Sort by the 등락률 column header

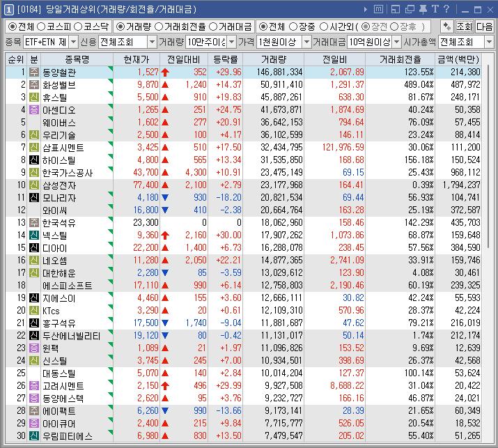225,59
